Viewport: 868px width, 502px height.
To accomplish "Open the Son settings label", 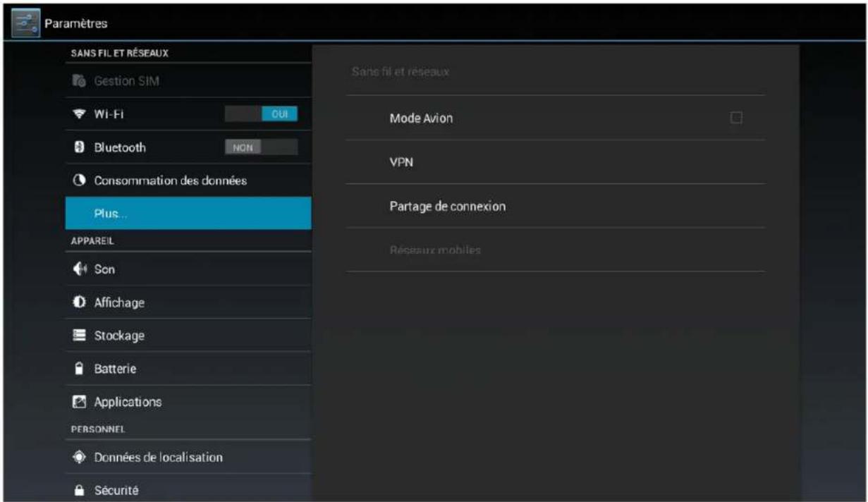I will [x=104, y=269].
